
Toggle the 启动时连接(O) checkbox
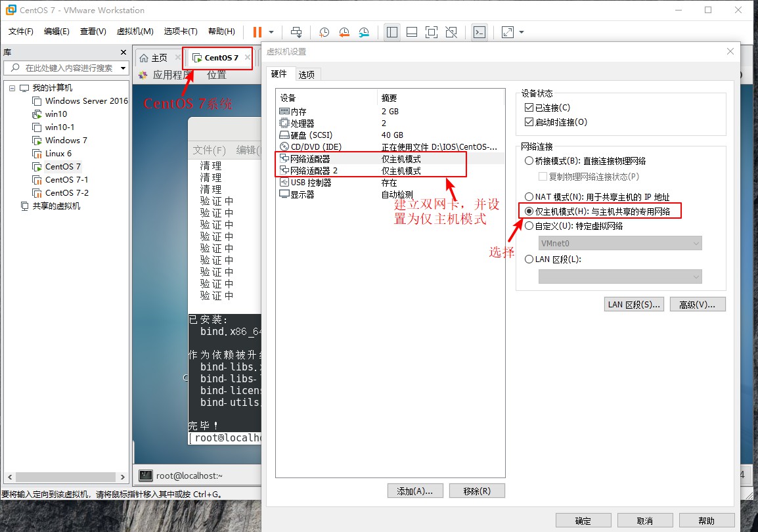[529, 122]
